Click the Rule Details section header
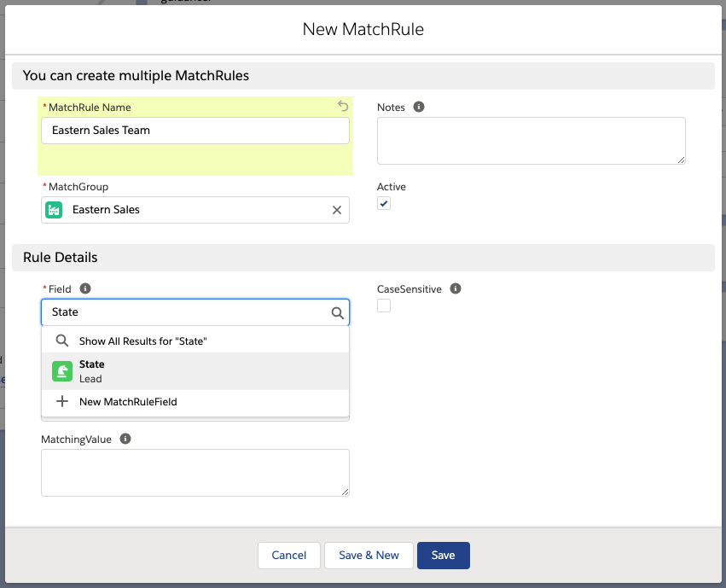Screen dimensions: 726x588 point(363,258)
